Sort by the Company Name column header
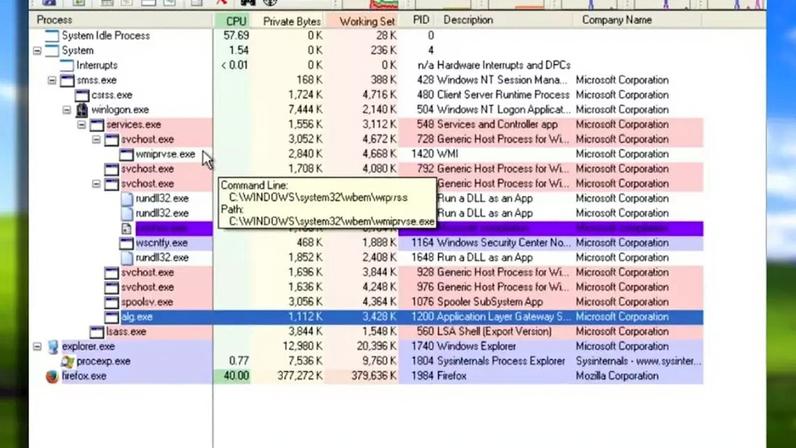The height and width of the screenshot is (448, 796). tap(638, 20)
